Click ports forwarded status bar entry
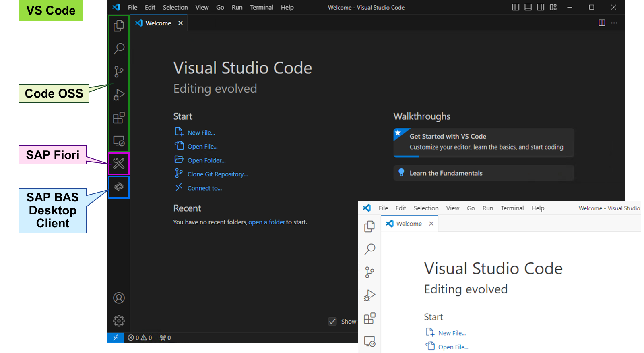Screen dimensions: 644x353 tap(165, 338)
